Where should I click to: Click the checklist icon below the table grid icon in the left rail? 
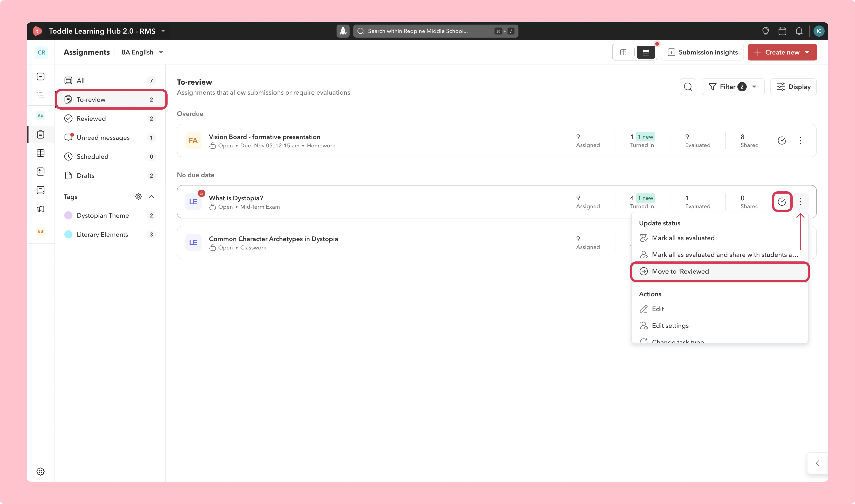40,171
